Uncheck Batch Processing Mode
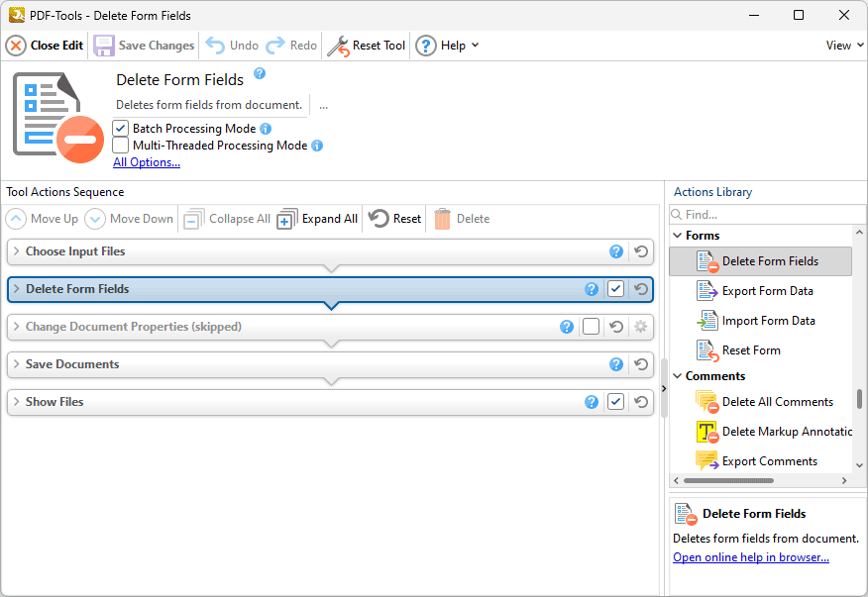The width and height of the screenshot is (868, 597). (x=120, y=129)
